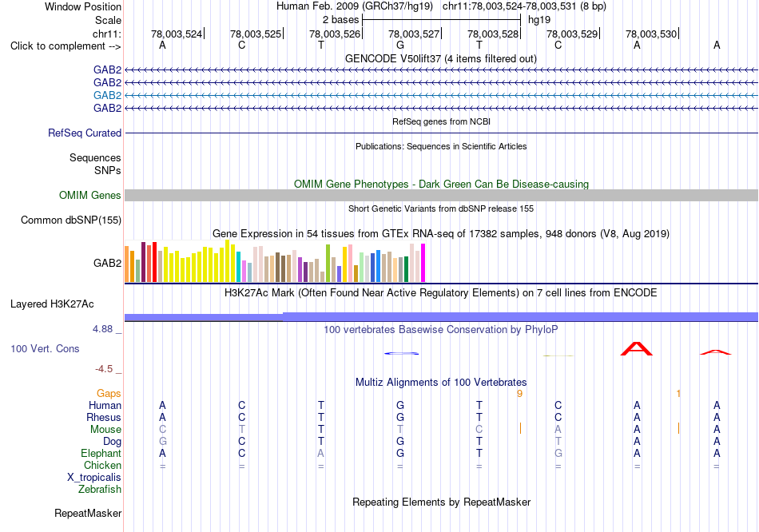Screen dimensions: 759x532
Task: Click the H3K27Ac Mark track title
Action: coord(440,293)
